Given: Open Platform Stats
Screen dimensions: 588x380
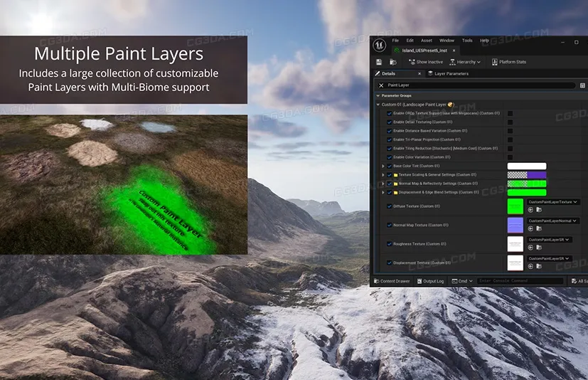Looking at the screenshot, I should [509, 62].
